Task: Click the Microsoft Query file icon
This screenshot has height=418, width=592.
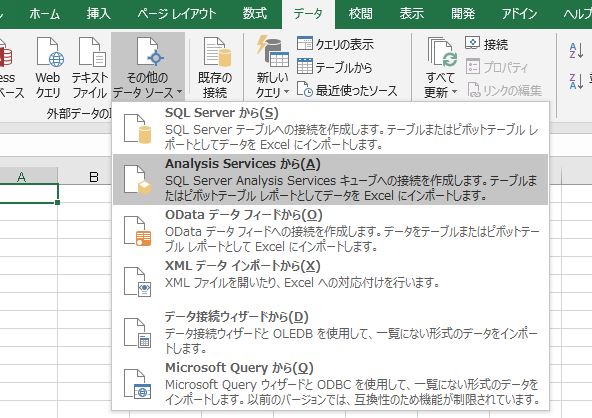Action: click(138, 384)
